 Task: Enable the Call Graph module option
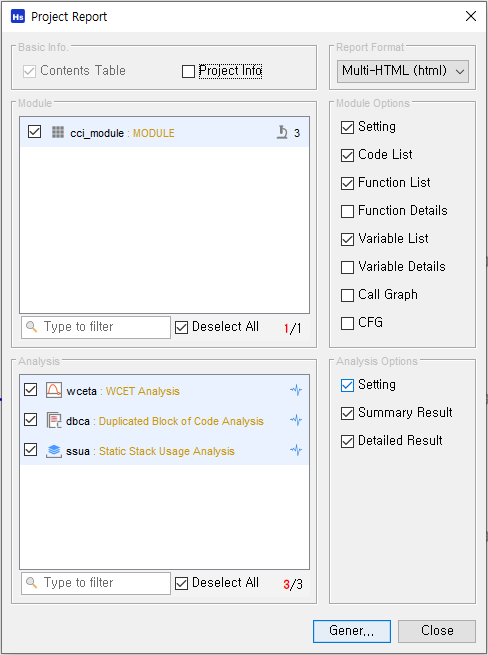(347, 295)
